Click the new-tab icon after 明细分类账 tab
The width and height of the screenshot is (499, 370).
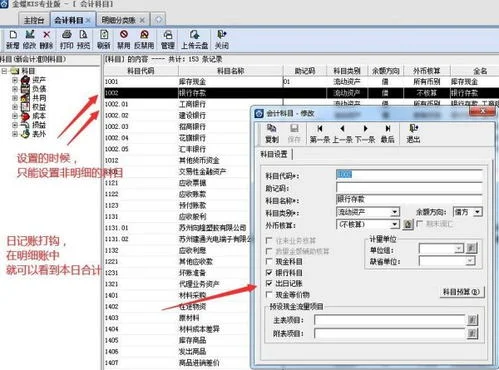coord(158,20)
